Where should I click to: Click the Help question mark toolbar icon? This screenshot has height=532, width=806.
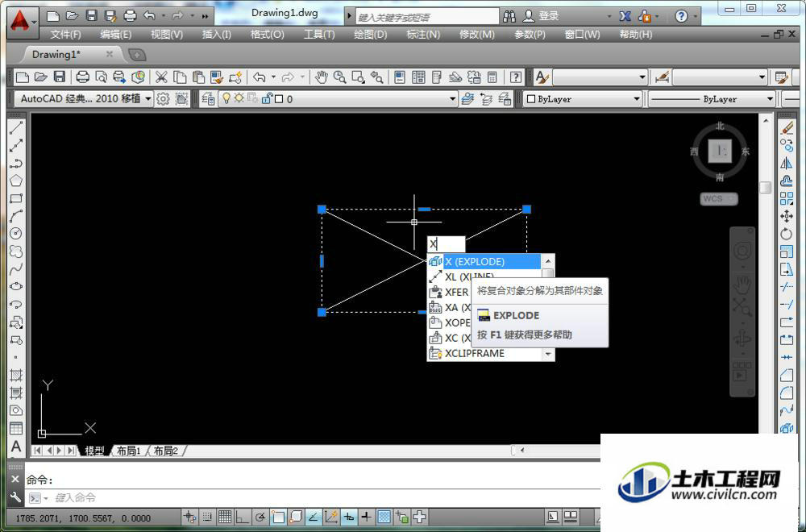coord(515,77)
